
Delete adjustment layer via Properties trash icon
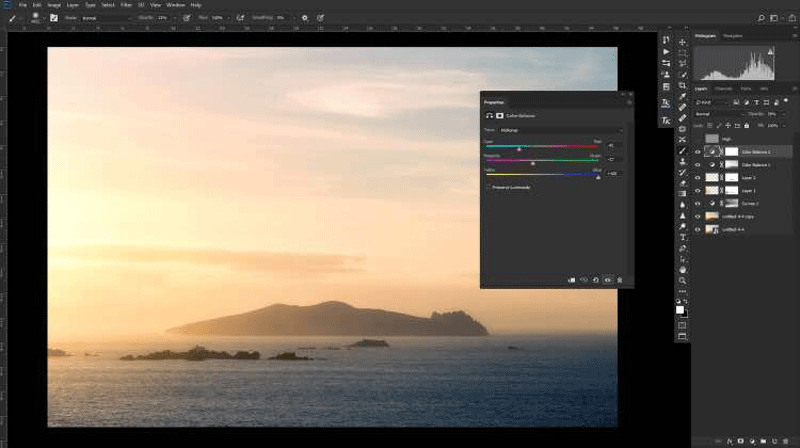click(619, 280)
